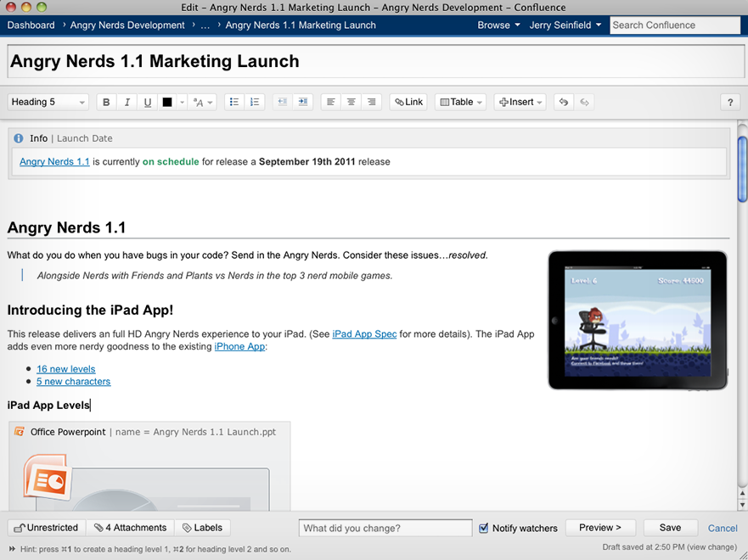Collapse the hint bar arrow icon
Image resolution: width=748 pixels, height=560 pixels.
pyautogui.click(x=12, y=549)
